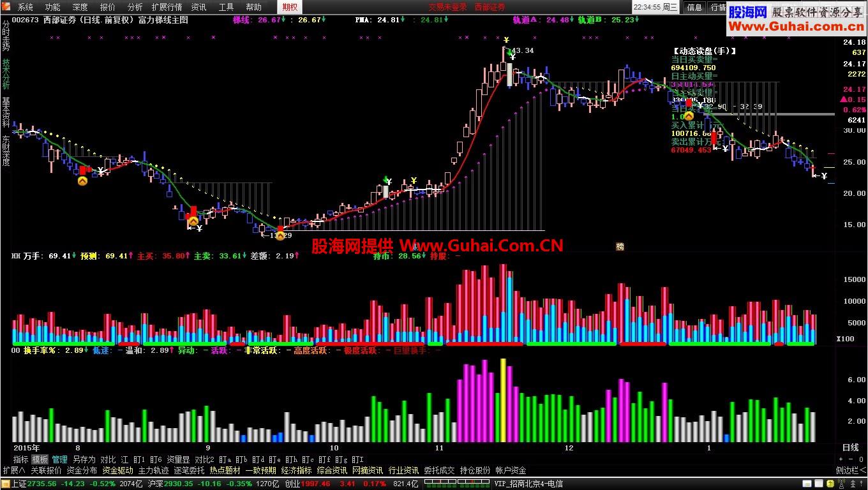
Task: Open the 系统 menu
Action: click(x=26, y=7)
